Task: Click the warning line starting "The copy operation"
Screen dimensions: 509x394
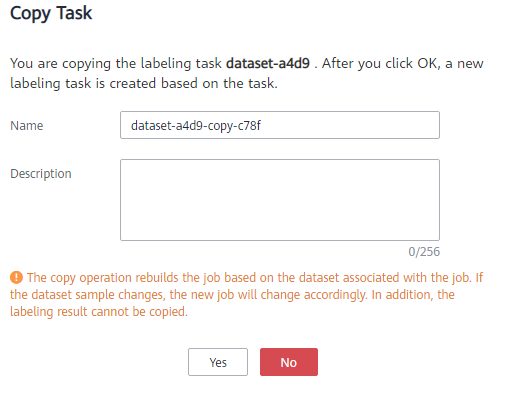Action: (x=255, y=278)
